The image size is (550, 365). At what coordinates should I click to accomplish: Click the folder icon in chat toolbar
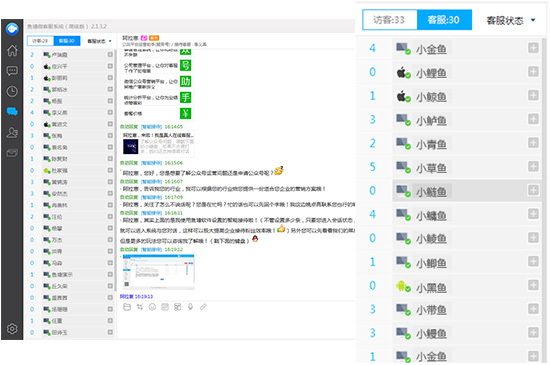click(127, 307)
